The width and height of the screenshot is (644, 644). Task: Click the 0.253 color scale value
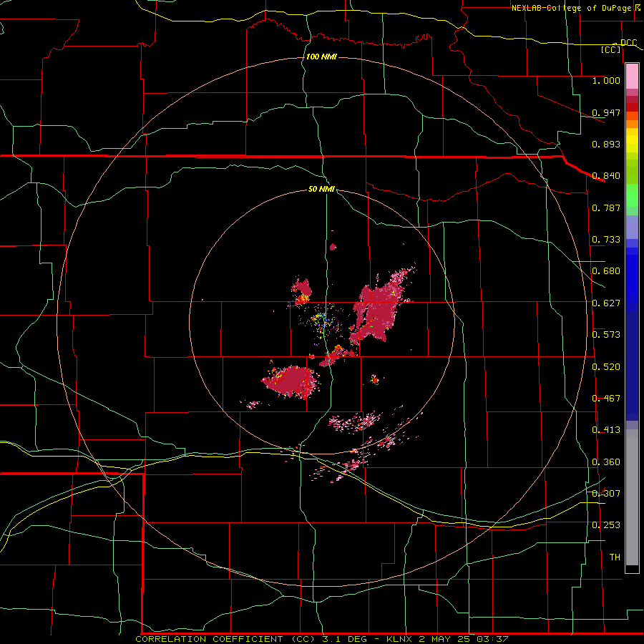[606, 525]
